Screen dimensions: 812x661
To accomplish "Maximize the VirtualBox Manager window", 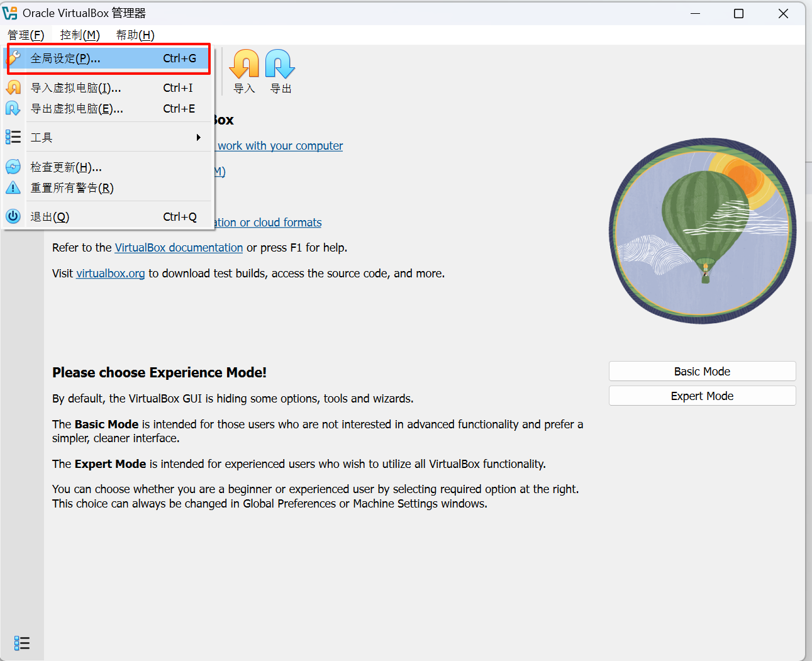I will (739, 13).
